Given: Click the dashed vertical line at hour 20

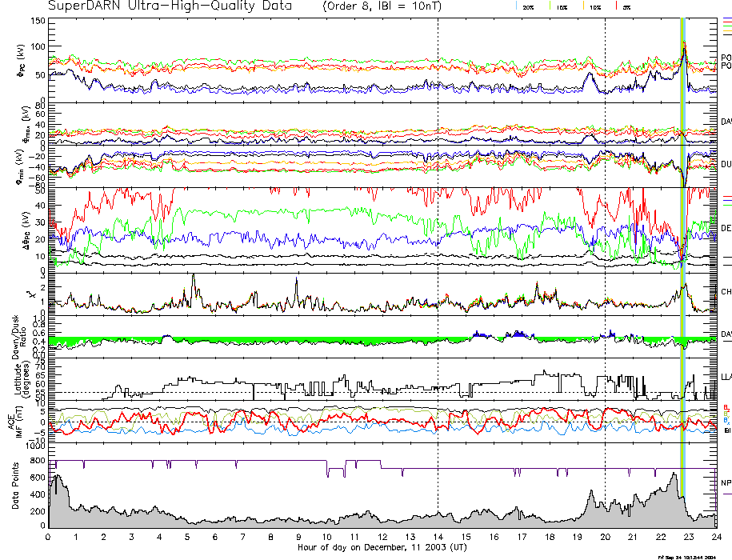Looking at the screenshot, I should (x=605, y=240).
